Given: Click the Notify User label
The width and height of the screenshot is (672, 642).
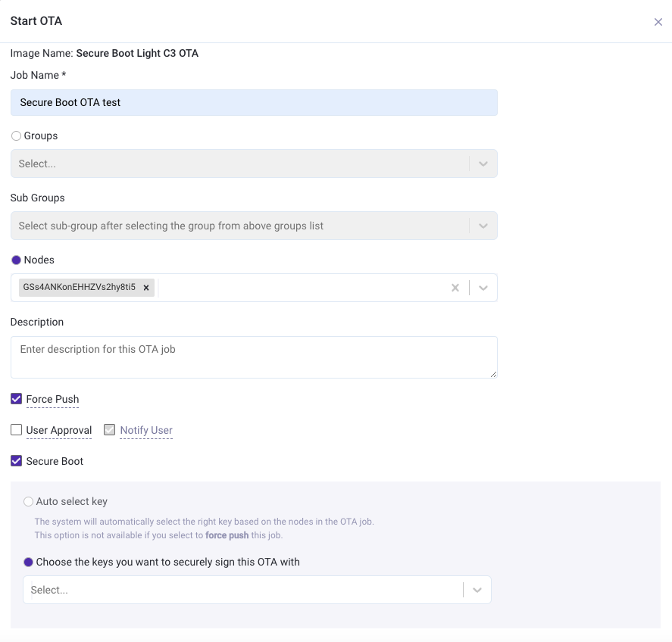Looking at the screenshot, I should click(146, 430).
